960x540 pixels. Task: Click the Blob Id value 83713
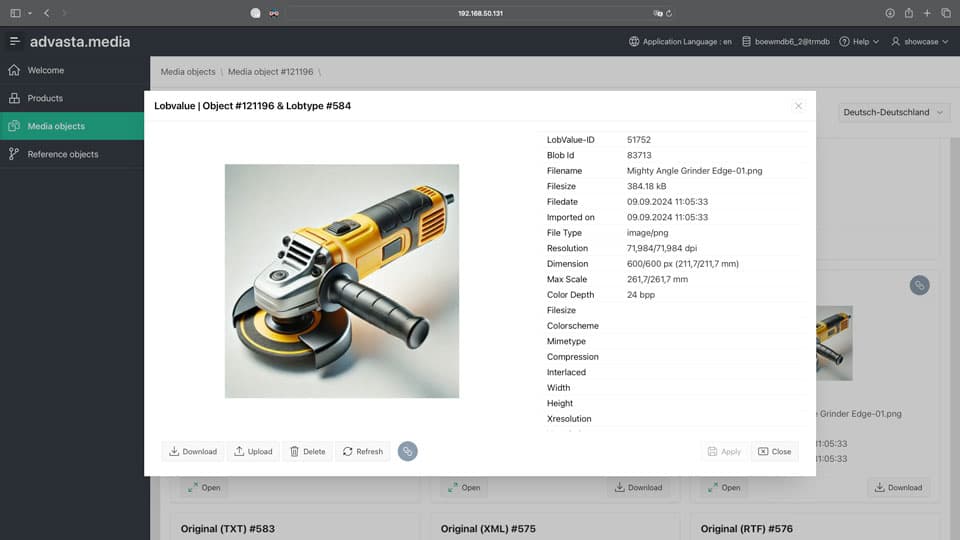click(x=639, y=156)
